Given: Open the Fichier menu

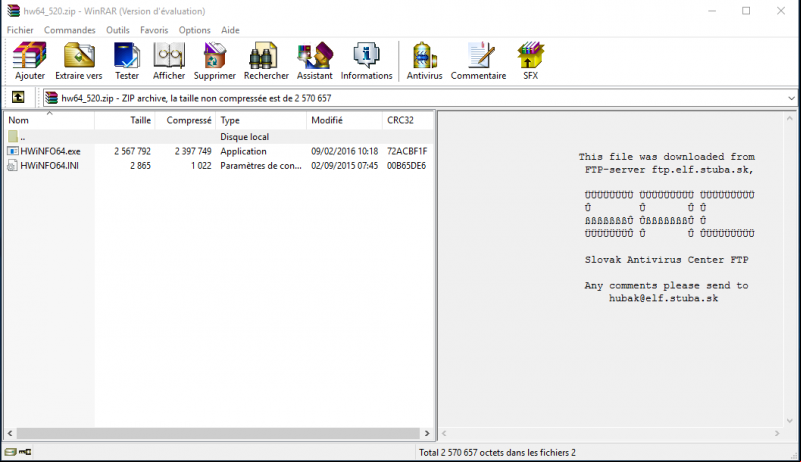Looking at the screenshot, I should click(20, 30).
